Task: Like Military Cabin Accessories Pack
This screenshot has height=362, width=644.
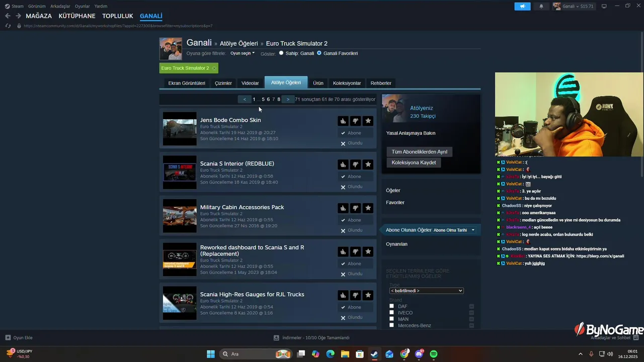Action: (x=343, y=208)
